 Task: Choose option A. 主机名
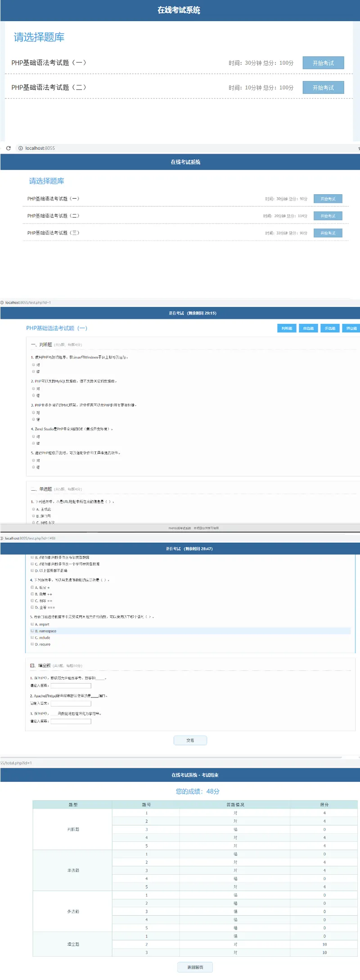pos(33,510)
